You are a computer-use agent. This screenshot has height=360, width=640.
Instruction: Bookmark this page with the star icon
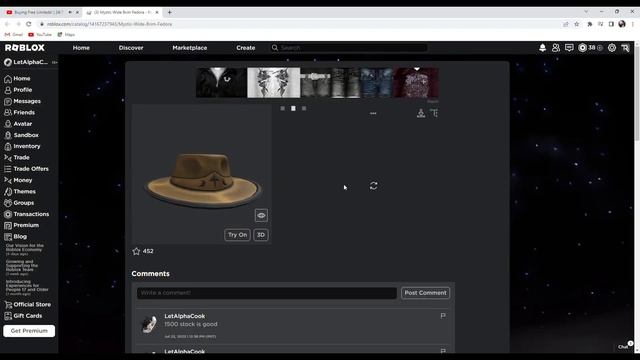click(577, 24)
